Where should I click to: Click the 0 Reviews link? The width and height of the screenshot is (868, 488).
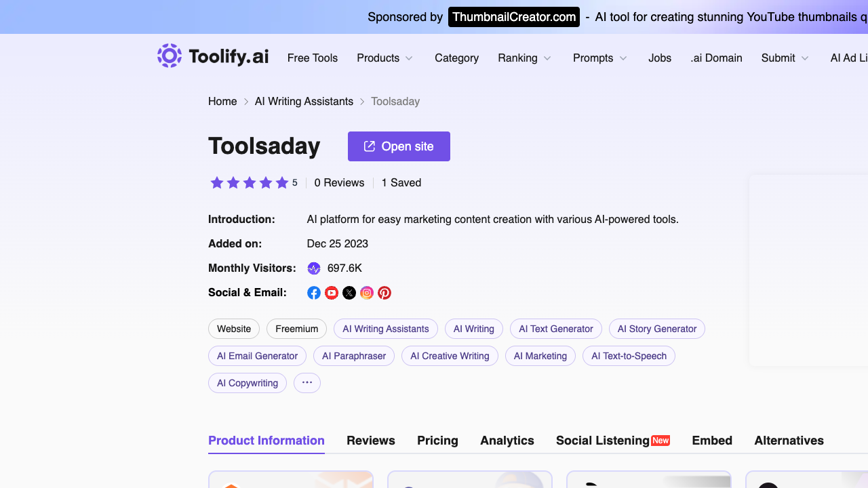tap(339, 183)
